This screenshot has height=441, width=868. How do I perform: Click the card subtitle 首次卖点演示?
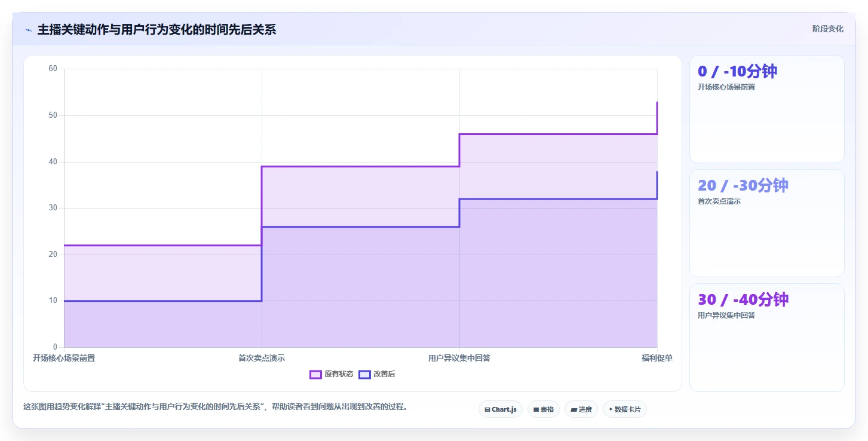[x=719, y=201]
